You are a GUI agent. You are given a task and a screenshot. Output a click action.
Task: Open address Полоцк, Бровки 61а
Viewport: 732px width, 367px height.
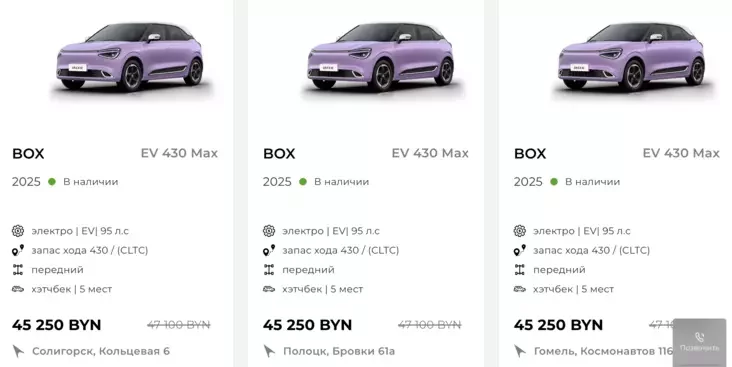pos(339,351)
